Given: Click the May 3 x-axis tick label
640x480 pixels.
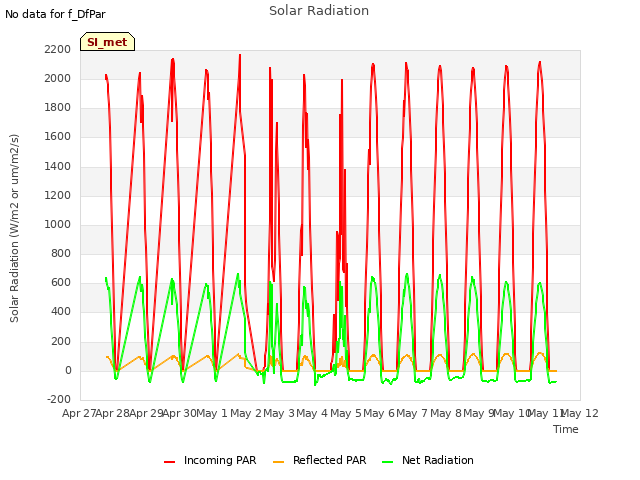Looking at the screenshot, I should (279, 413).
